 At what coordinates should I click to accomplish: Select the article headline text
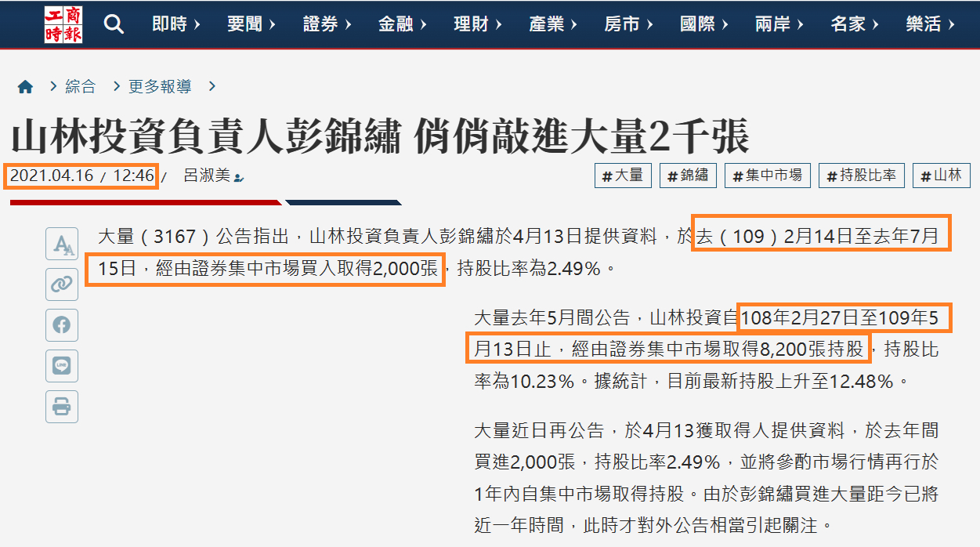click(x=380, y=136)
